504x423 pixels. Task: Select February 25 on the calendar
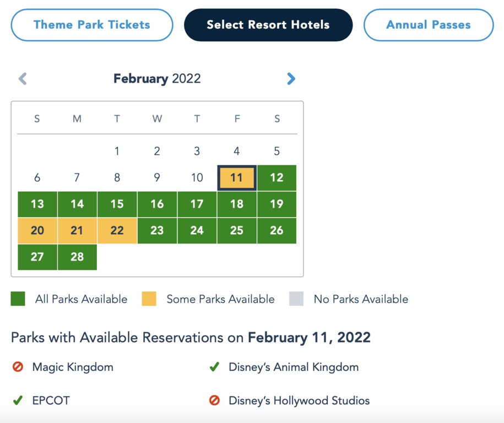(237, 230)
